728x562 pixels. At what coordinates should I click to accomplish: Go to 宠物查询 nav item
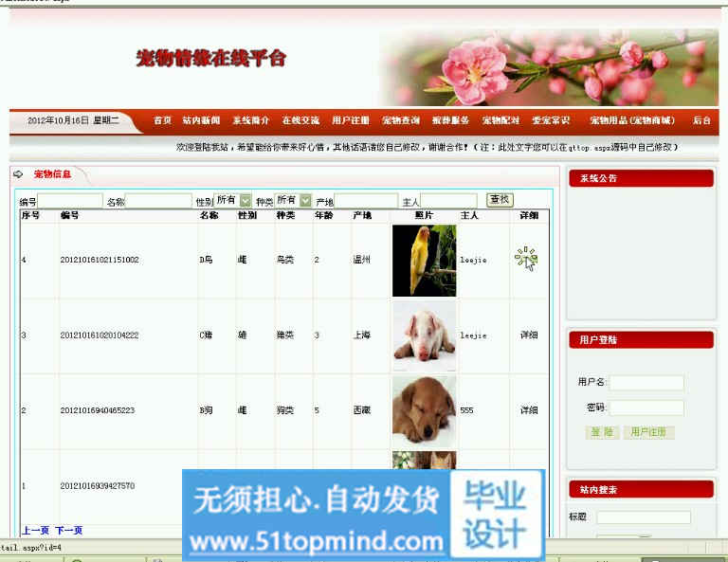(401, 120)
